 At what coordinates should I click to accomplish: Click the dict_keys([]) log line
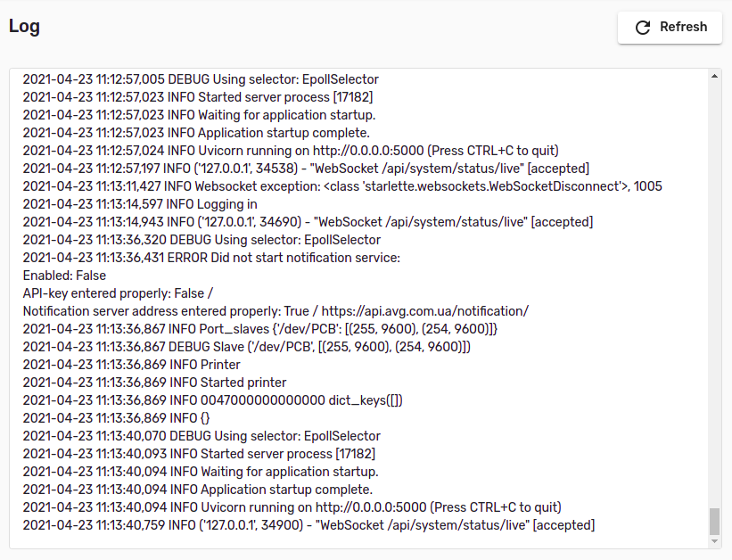pyautogui.click(x=213, y=400)
